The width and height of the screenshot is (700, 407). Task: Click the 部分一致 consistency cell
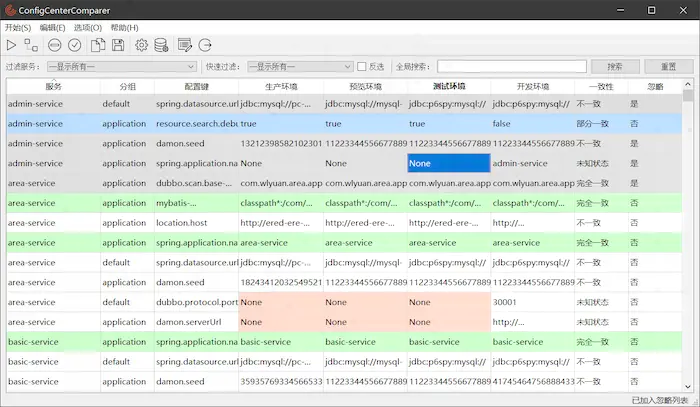[x=601, y=124]
